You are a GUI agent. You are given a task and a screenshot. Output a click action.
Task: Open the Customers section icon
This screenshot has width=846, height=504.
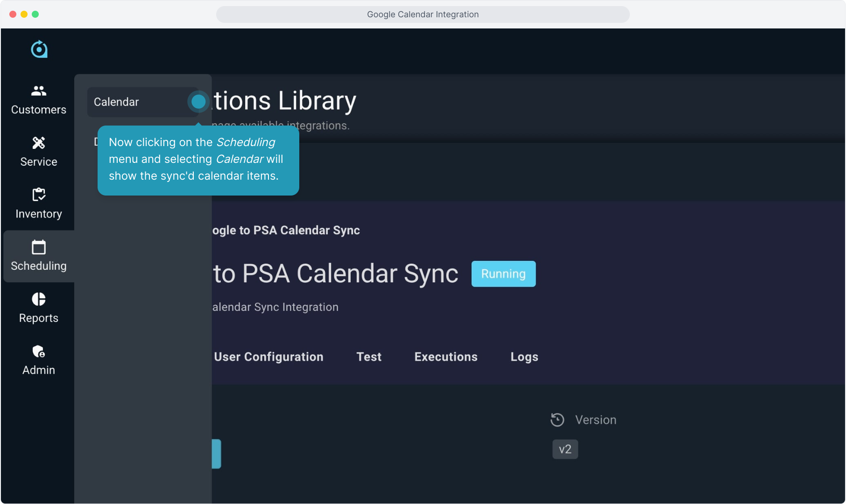[39, 91]
